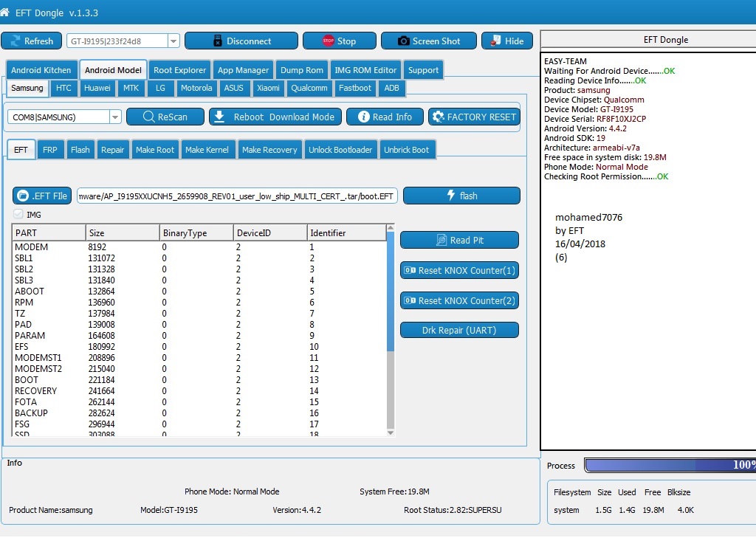Click the ReScan magnifier icon
The width and height of the screenshot is (756, 538).
149,117
